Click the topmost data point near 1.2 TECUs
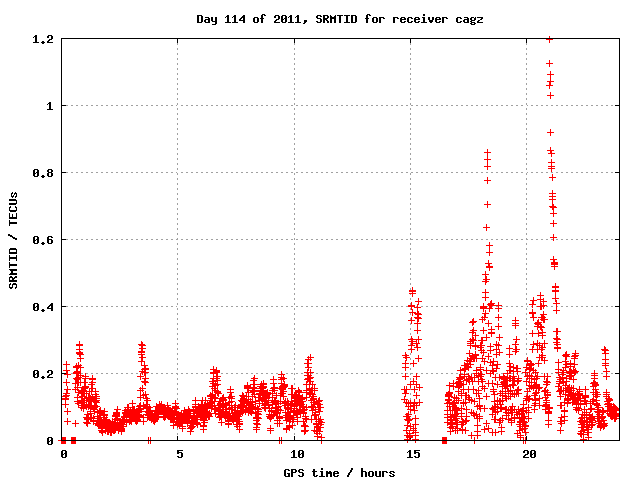Screen dimensions: 640x480 (549, 40)
